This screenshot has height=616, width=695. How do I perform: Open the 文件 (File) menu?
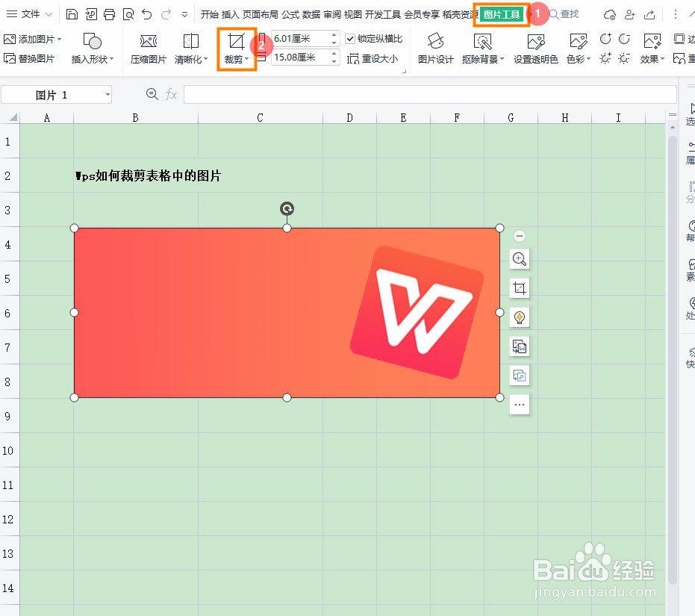pos(31,14)
